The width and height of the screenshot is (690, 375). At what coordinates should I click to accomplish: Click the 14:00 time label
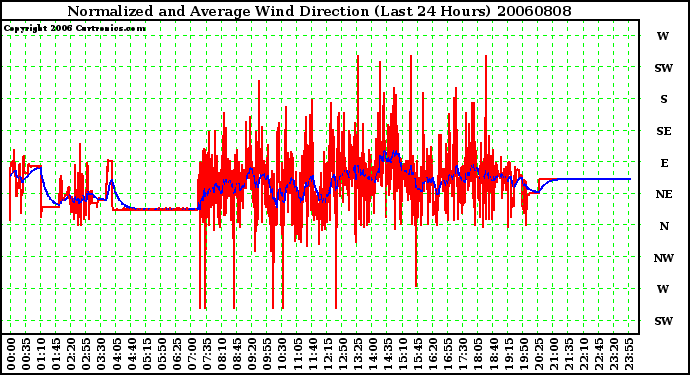pyautogui.click(x=373, y=354)
